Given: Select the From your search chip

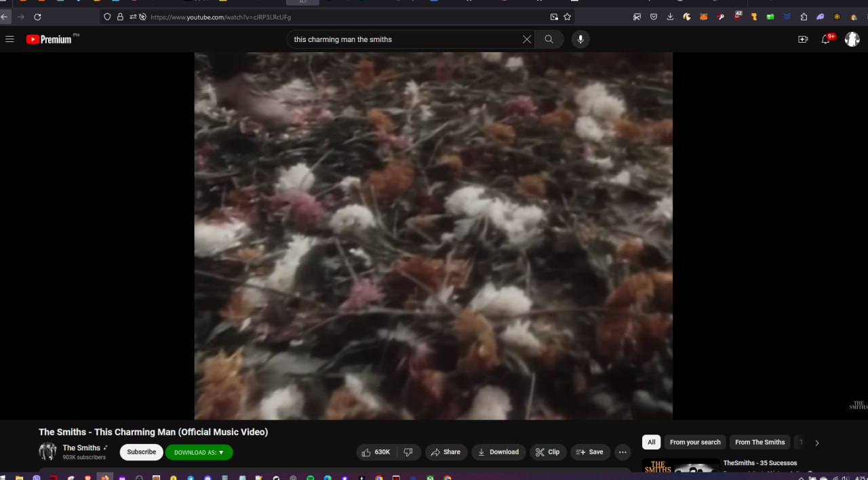Looking at the screenshot, I should [695, 442].
